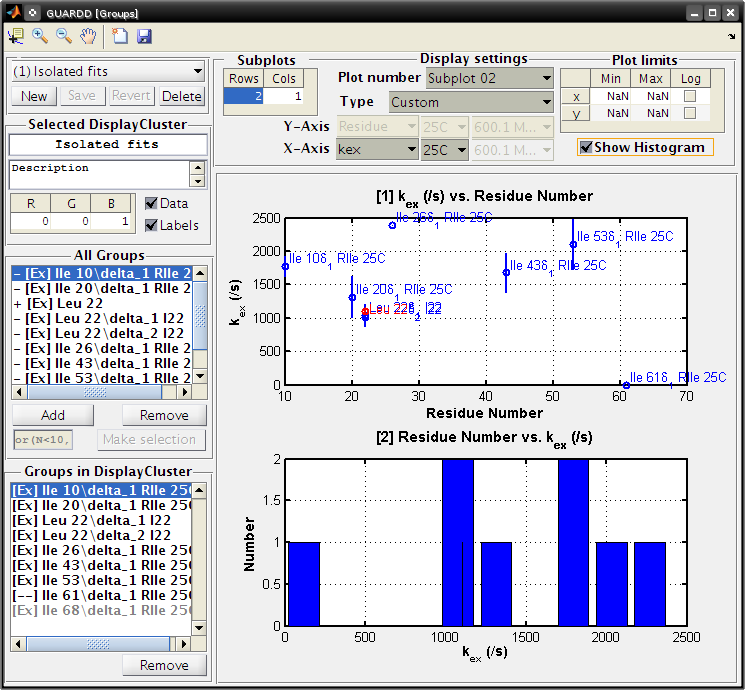Screen dimensions: 745x690
Task: Click the Add button under All Groups
Action: [53, 415]
